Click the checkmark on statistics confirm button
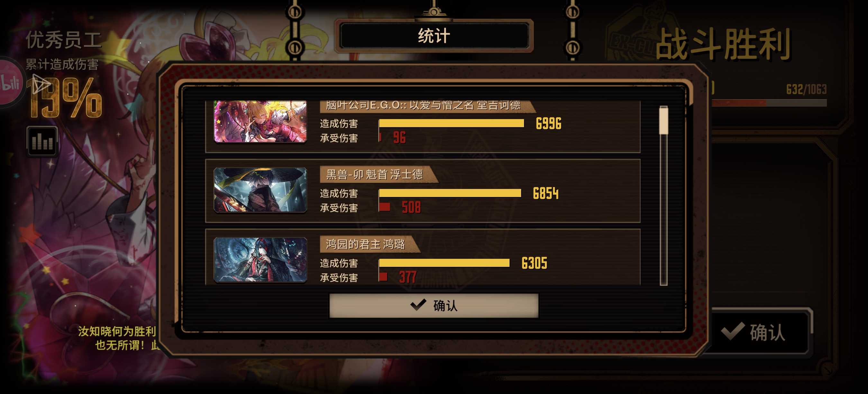Image resolution: width=868 pixels, height=394 pixels. click(x=418, y=305)
